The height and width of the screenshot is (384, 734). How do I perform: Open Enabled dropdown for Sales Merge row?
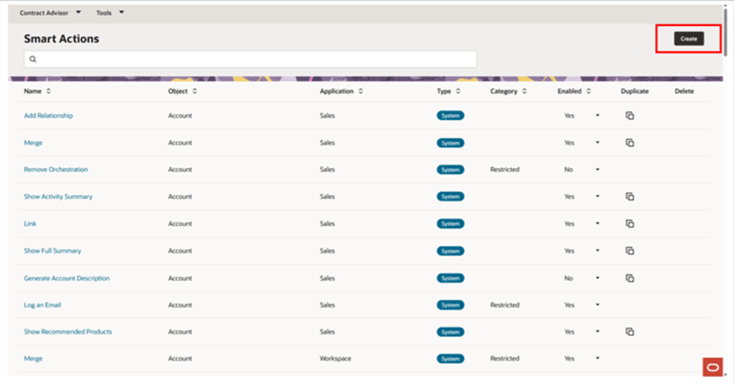(x=597, y=143)
